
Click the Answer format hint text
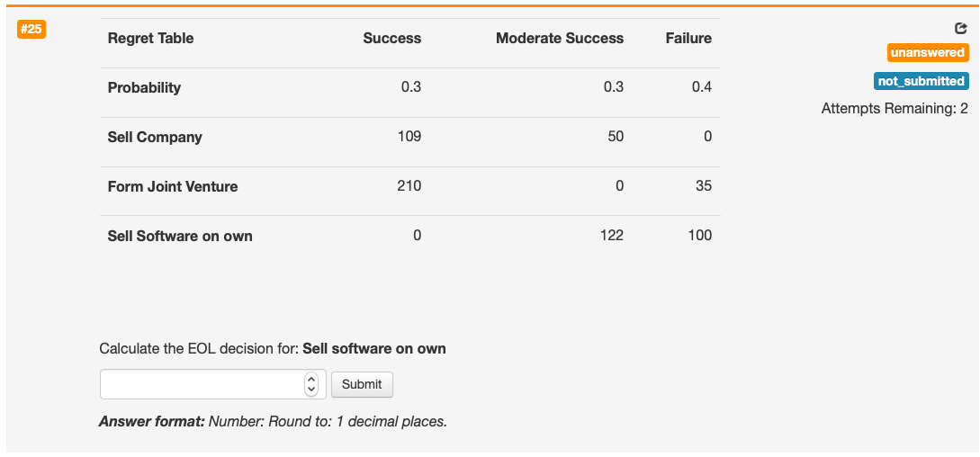[x=274, y=421]
